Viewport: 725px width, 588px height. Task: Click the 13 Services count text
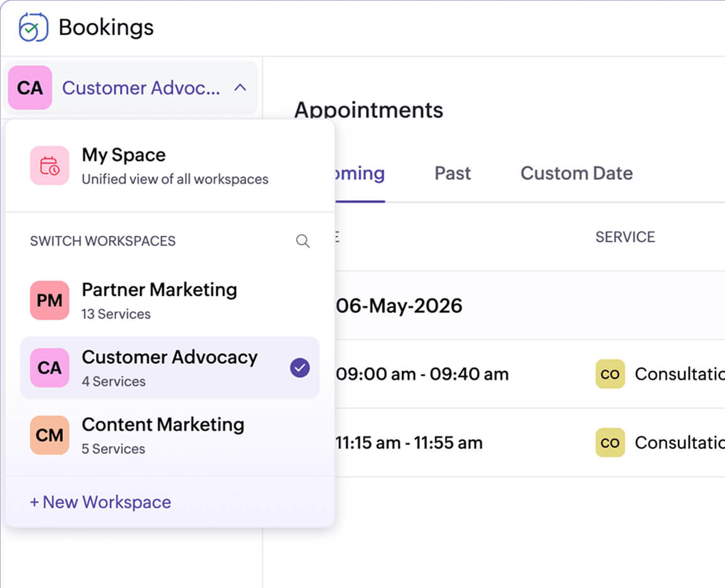pos(116,314)
